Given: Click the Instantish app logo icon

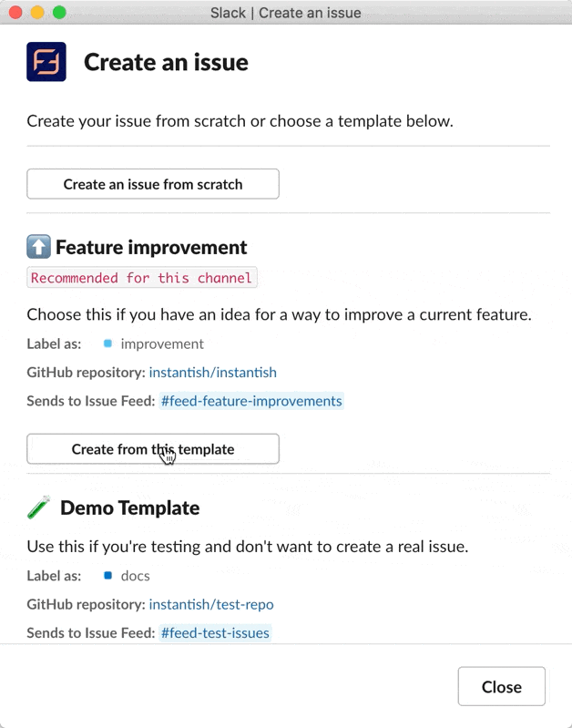Looking at the screenshot, I should [46, 62].
